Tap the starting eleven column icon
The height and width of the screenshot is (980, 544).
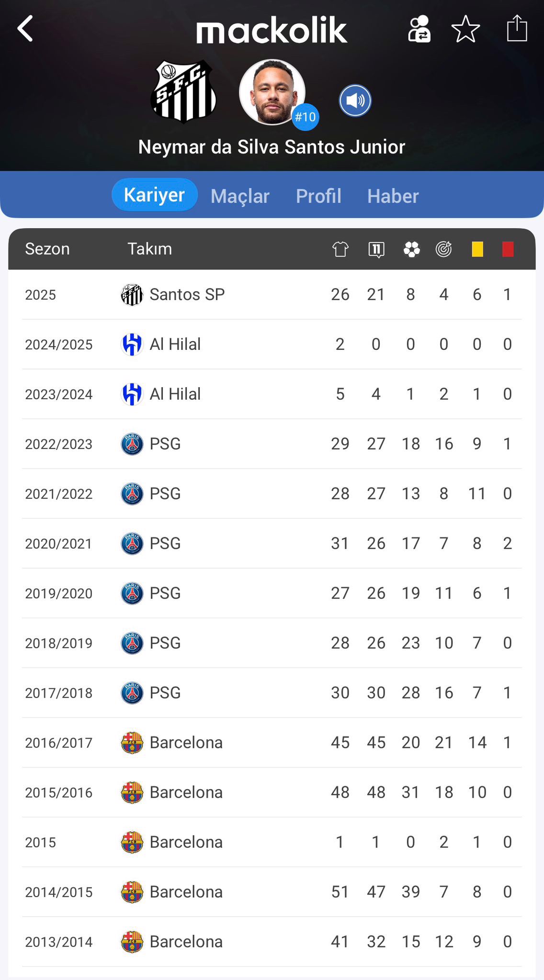click(x=376, y=249)
